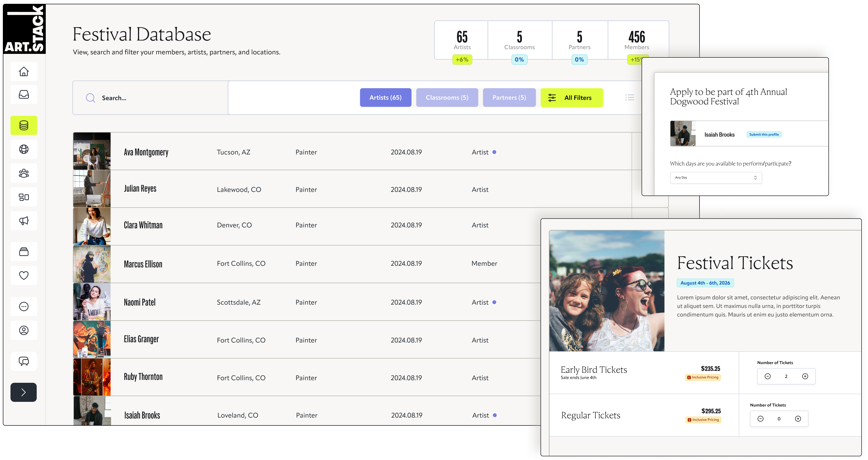Open the Stacked cards icon in sidebar
The width and height of the screenshot is (868, 460).
tap(24, 252)
